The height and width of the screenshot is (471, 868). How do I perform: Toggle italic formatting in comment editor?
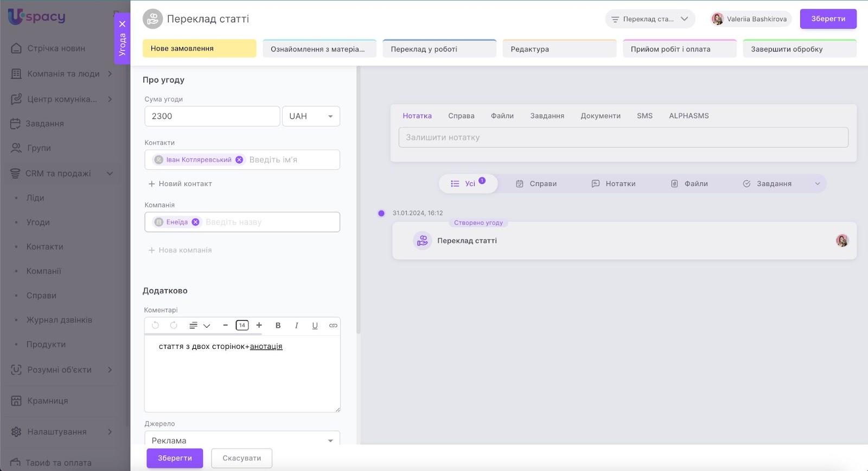tap(296, 326)
